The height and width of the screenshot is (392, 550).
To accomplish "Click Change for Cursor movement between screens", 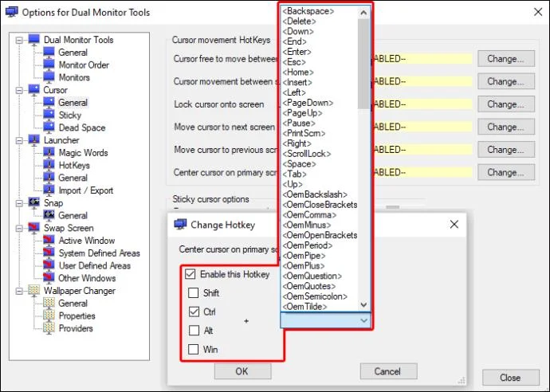I will pyautogui.click(x=506, y=81).
